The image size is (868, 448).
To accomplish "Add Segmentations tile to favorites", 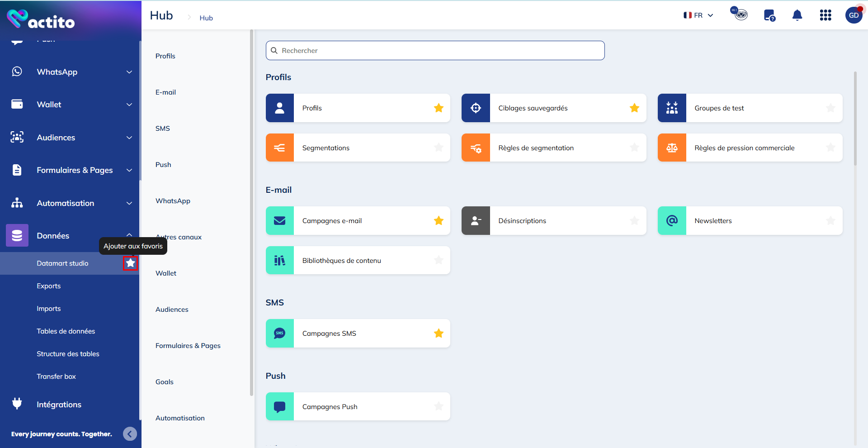I will [x=439, y=148].
